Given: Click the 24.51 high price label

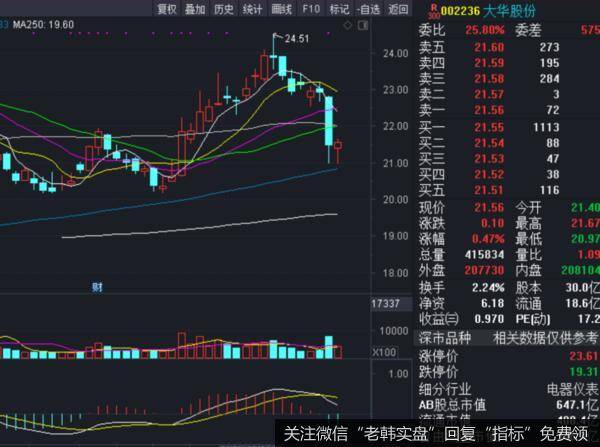Looking at the screenshot, I should [x=297, y=39].
